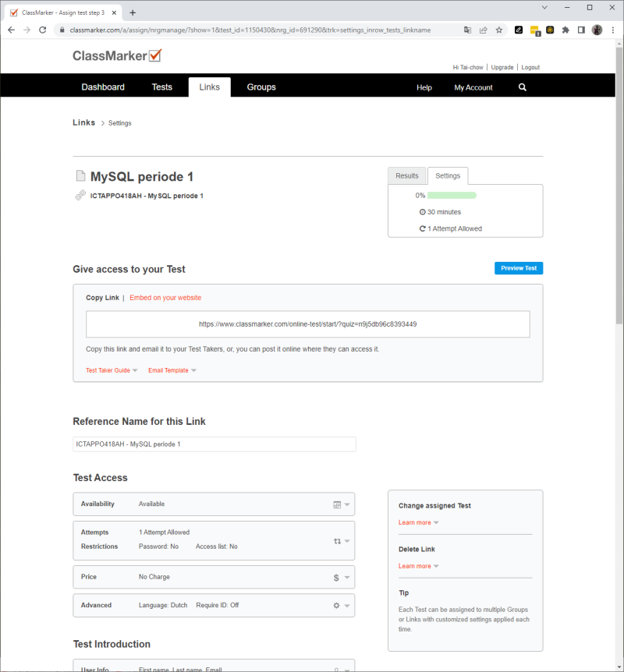Click the calendar icon in Availability row
The height and width of the screenshot is (672, 624).
[x=337, y=504]
